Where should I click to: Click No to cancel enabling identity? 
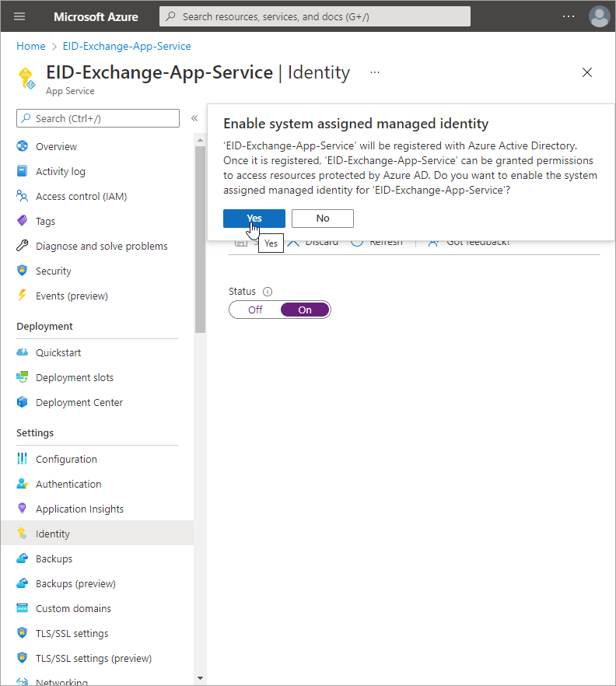(x=322, y=219)
